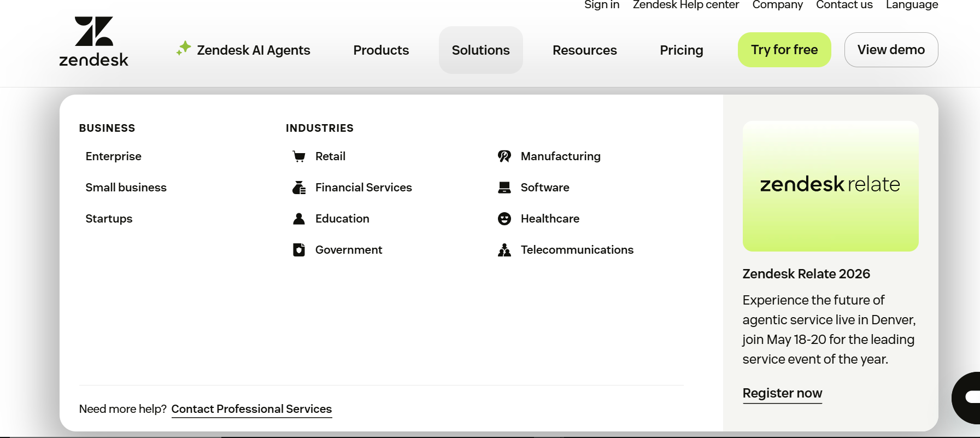The height and width of the screenshot is (438, 980).
Task: Open the Financial Services link
Action: 363,188
